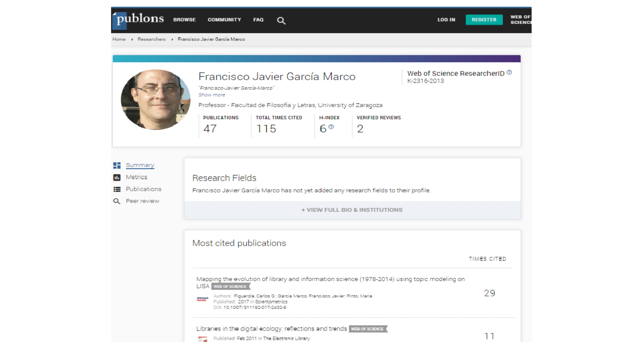Click the Springer Nature publisher logo
Screen dimensions: 644x362
pyautogui.click(x=203, y=299)
